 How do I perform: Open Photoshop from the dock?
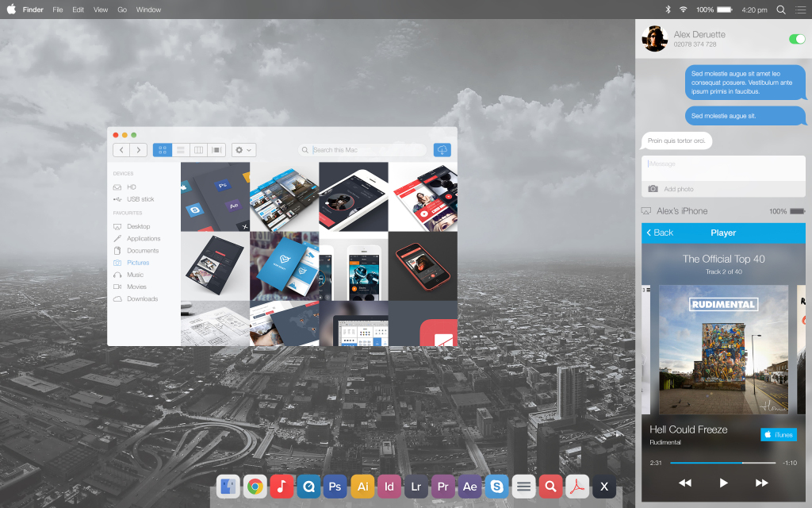click(x=335, y=486)
